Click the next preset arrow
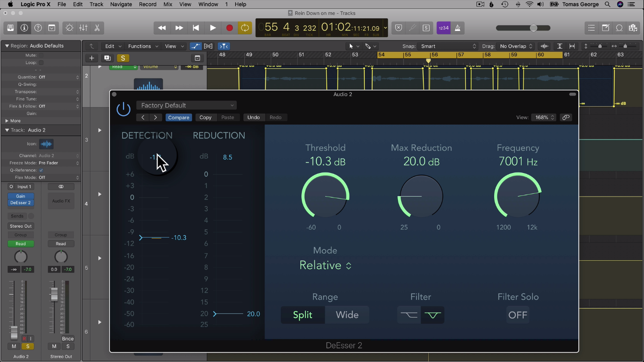 click(x=155, y=117)
